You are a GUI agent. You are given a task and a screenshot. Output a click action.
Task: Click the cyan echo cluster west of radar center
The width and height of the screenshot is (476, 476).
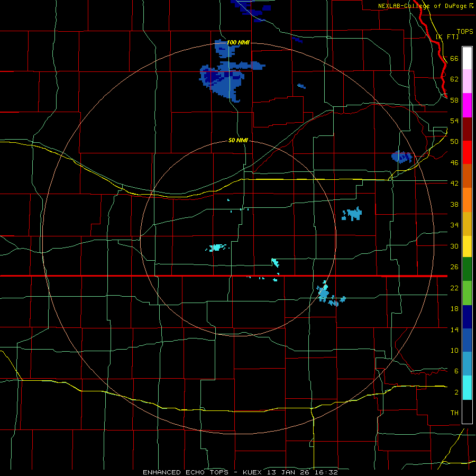(217, 248)
